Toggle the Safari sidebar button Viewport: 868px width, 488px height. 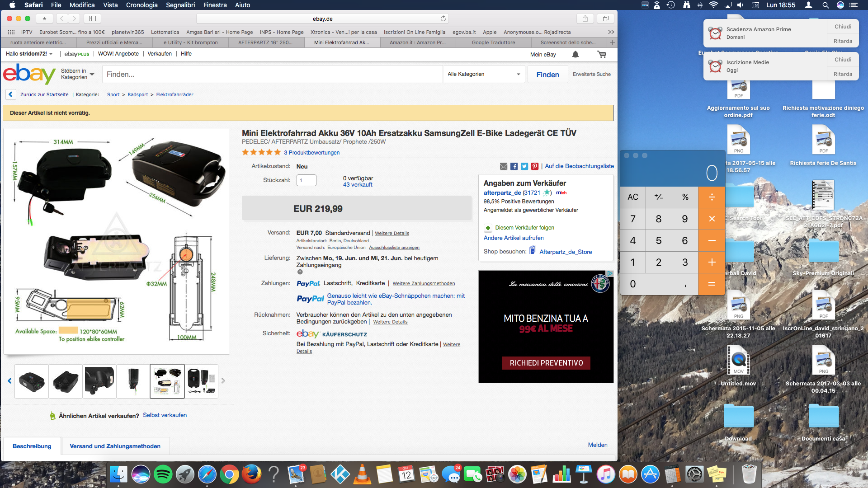pyautogui.click(x=92, y=19)
